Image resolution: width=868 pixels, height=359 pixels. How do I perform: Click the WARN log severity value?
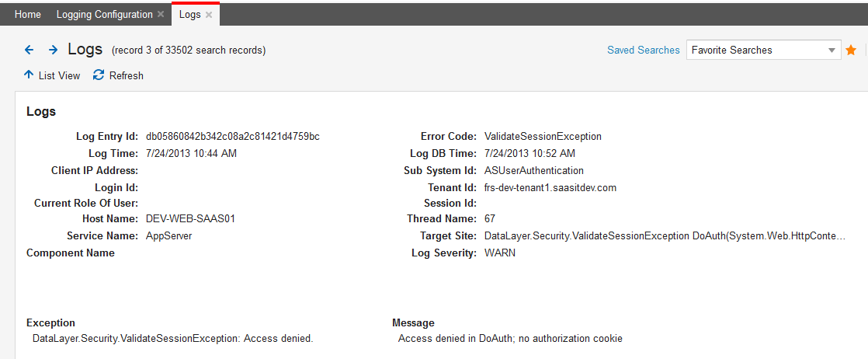[x=500, y=253]
